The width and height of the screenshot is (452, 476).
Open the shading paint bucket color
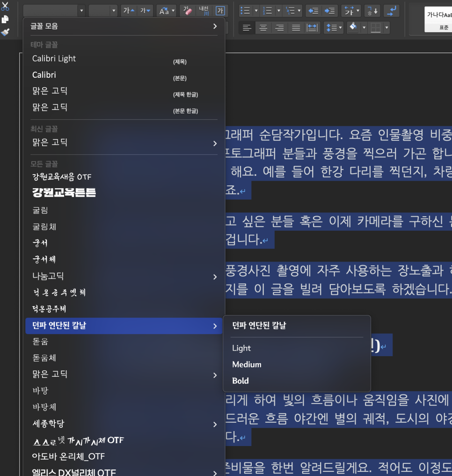(353, 28)
